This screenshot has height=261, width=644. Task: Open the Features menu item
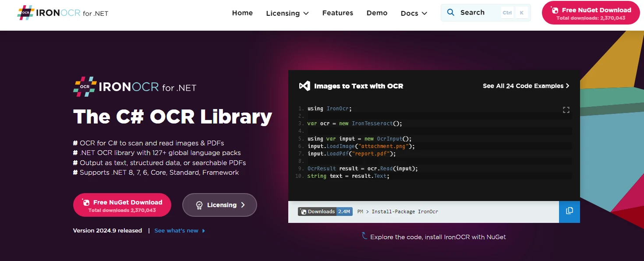pyautogui.click(x=337, y=13)
